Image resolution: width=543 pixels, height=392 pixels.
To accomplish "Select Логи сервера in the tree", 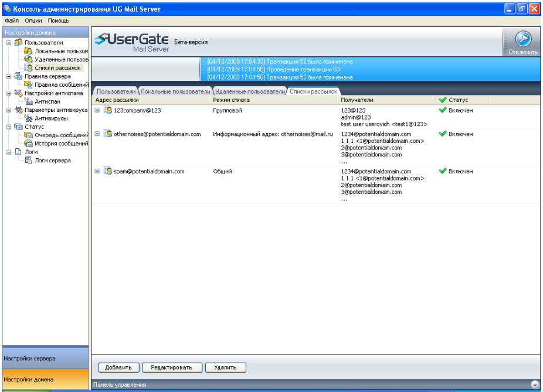I will [x=53, y=160].
